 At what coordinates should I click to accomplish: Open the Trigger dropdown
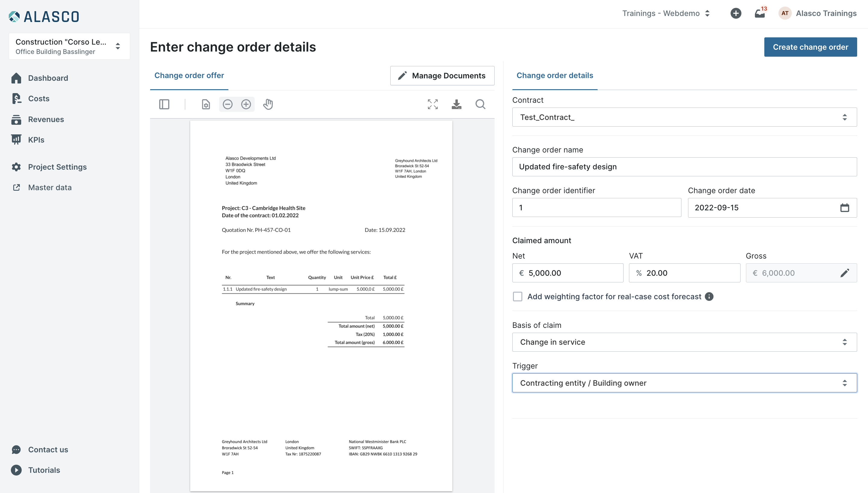[x=684, y=383]
